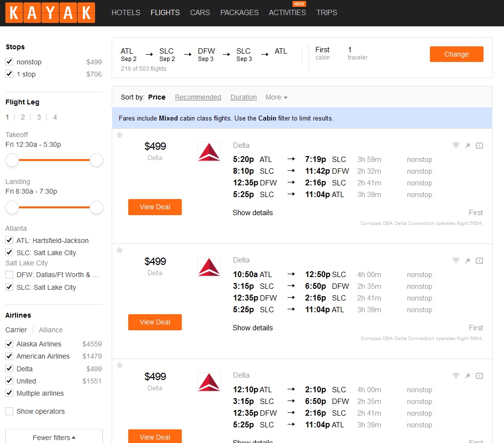Select flight leg 3 filter

[x=39, y=117]
